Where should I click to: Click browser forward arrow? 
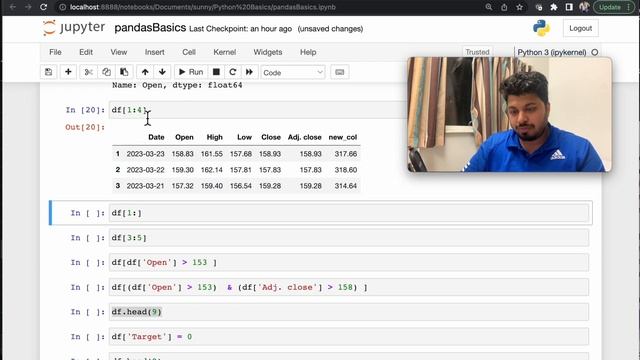(28, 7)
